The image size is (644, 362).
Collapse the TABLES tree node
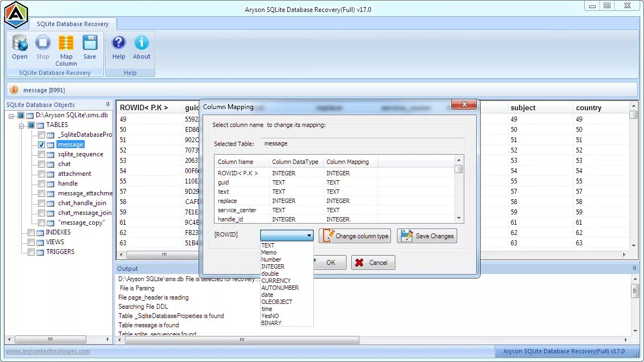click(21, 125)
